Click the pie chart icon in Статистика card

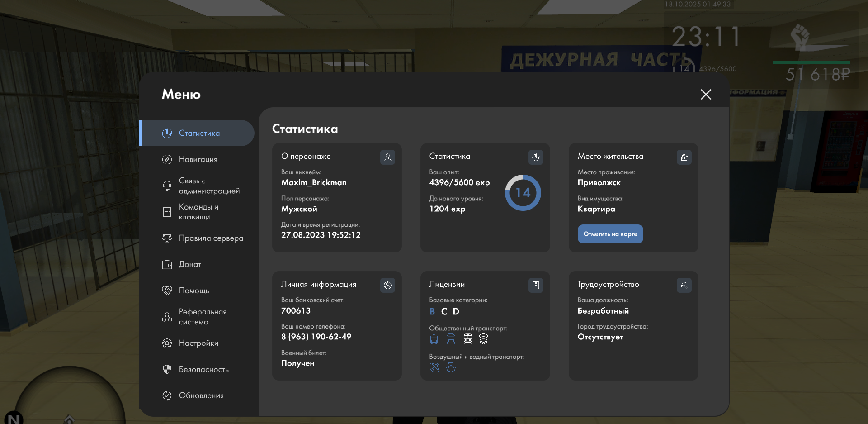click(x=536, y=157)
